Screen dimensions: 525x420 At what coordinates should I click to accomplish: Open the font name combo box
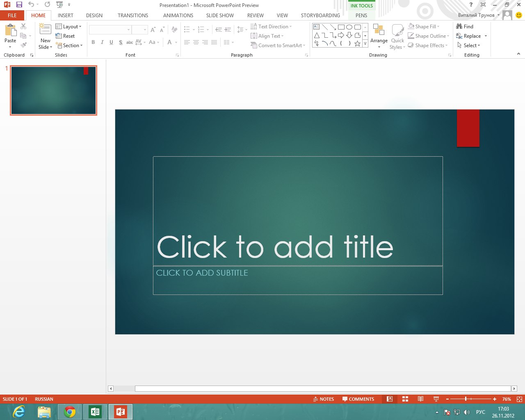click(x=110, y=30)
